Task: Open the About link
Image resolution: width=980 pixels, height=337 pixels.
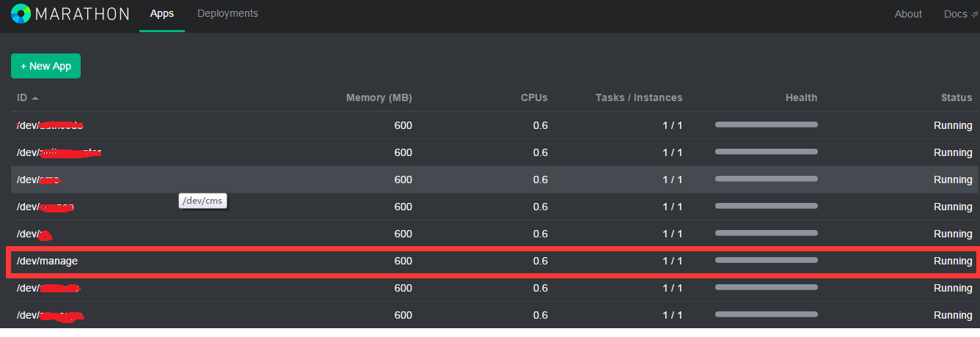Action: click(908, 15)
